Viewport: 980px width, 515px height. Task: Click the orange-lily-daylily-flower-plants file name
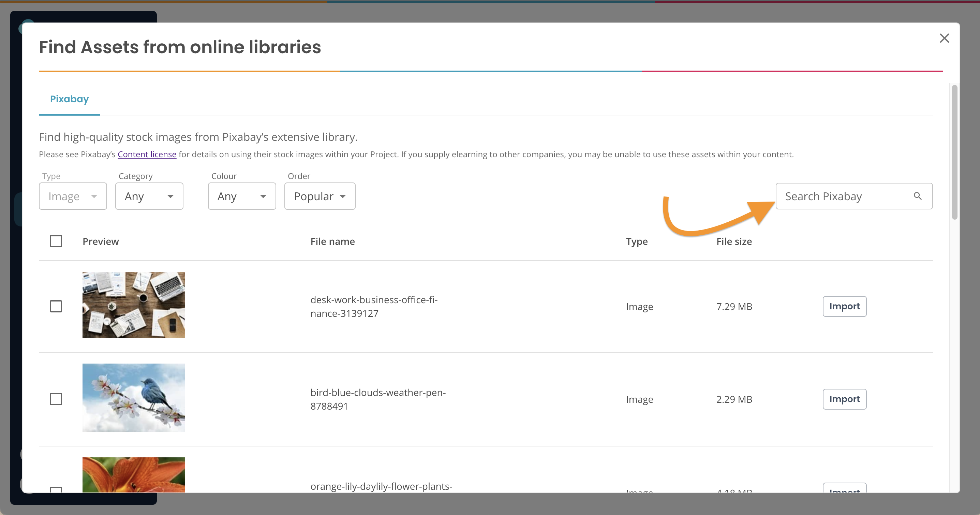(381, 486)
